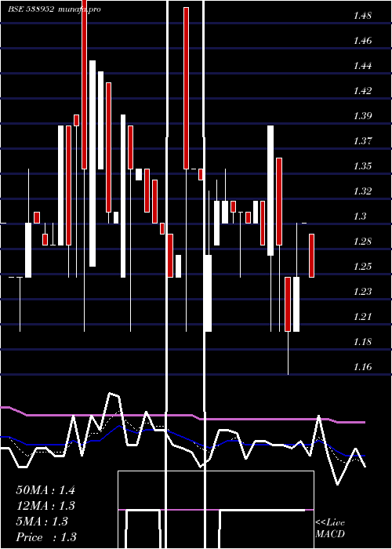Select the 1.37 price axis label
Viewport: 392px width, 549px height.
[362, 141]
